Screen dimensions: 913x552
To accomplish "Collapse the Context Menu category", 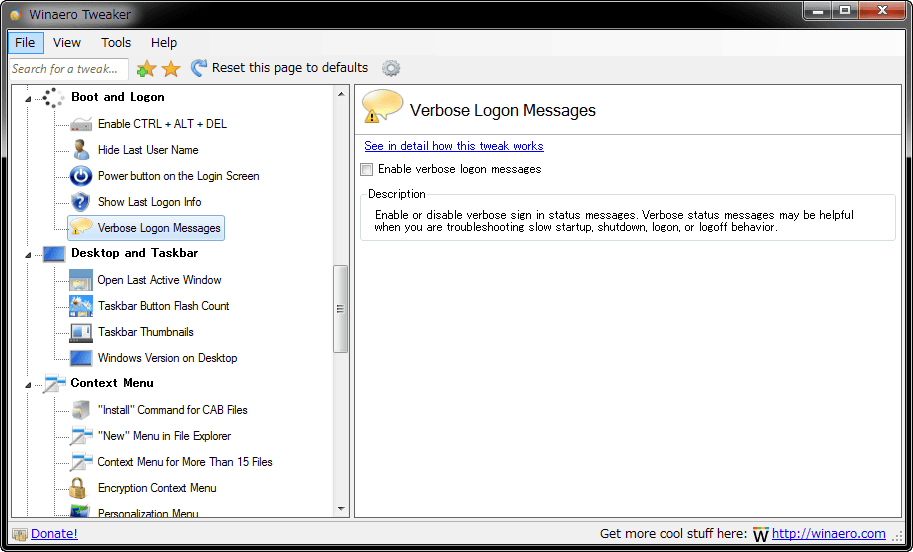I will coord(28,385).
